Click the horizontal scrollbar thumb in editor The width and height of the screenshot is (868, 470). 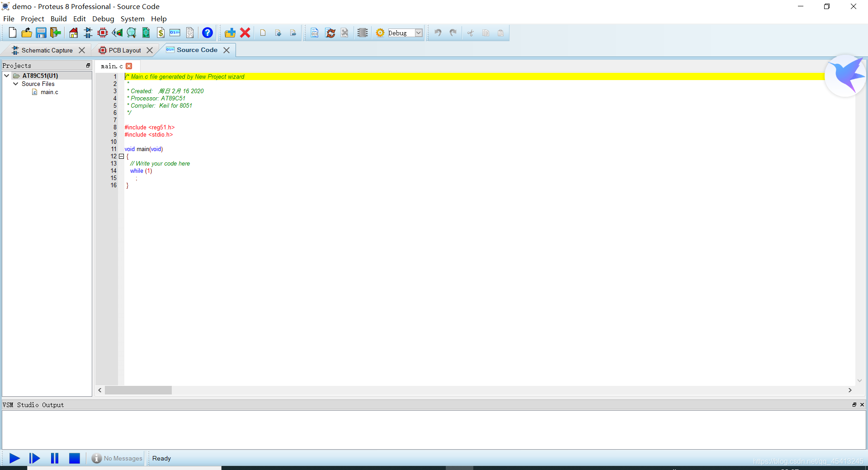138,390
